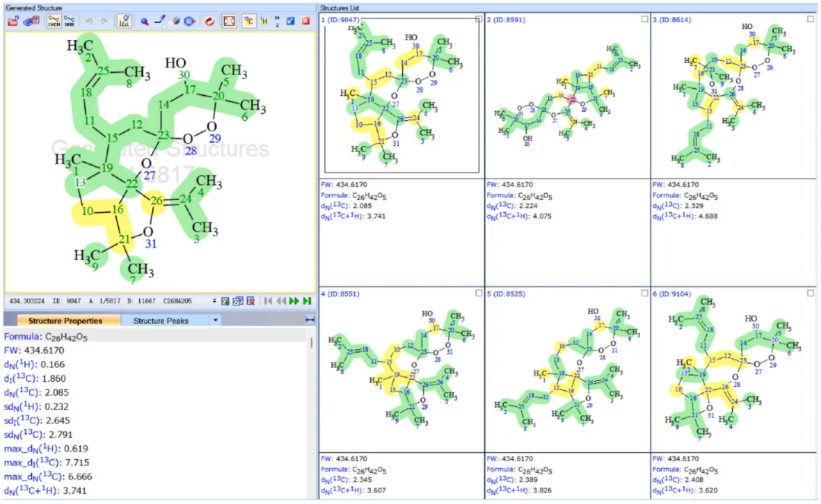This screenshot has height=504, width=821.
Task: Toggle the spectrum peaks display icon
Action: coord(124,21)
